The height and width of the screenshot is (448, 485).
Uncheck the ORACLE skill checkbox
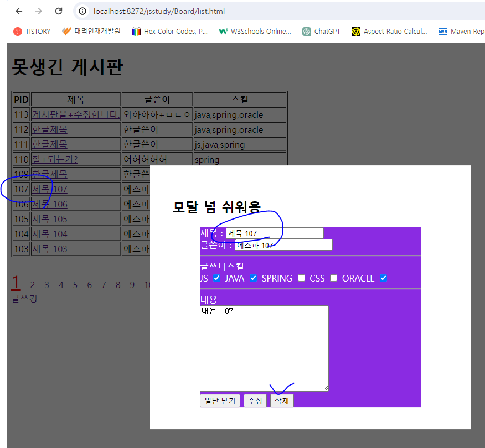pos(384,278)
